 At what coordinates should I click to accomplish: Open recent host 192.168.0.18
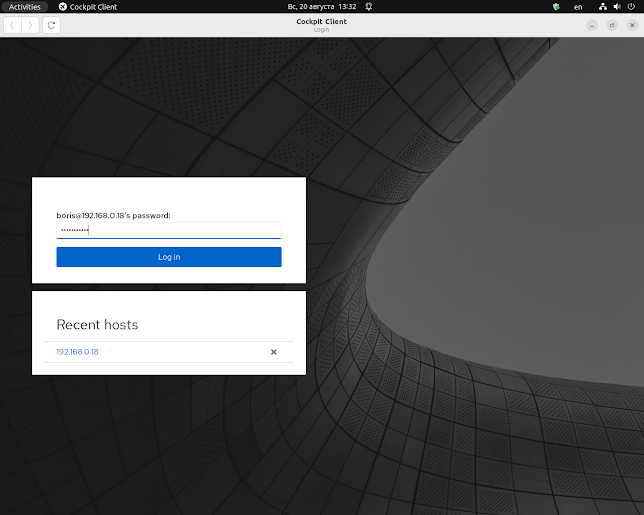77,352
